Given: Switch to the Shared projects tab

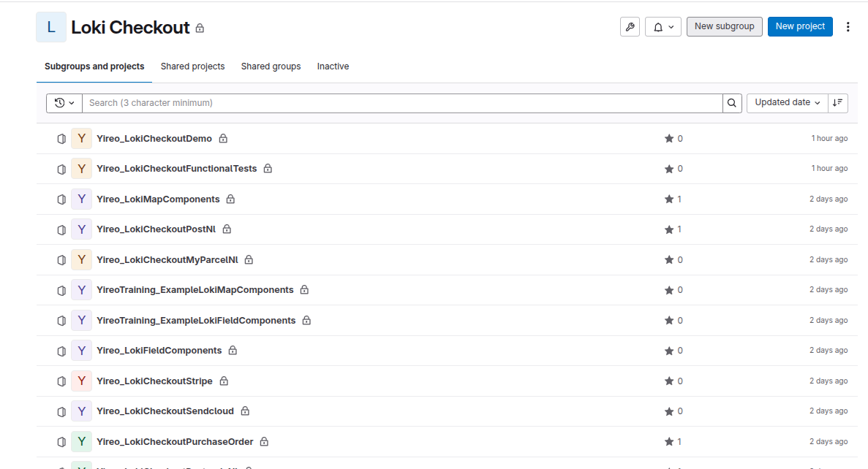Looking at the screenshot, I should coord(192,66).
